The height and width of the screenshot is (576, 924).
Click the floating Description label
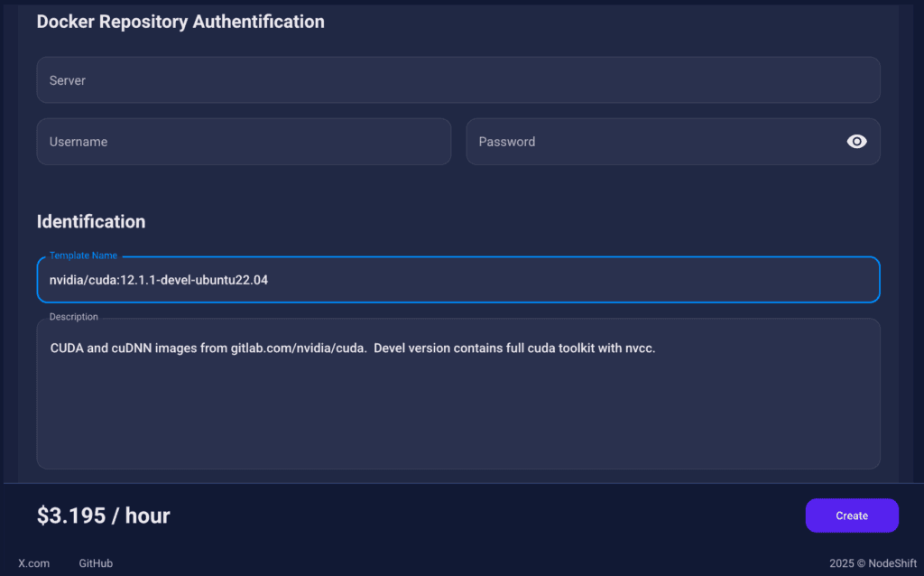[74, 317]
